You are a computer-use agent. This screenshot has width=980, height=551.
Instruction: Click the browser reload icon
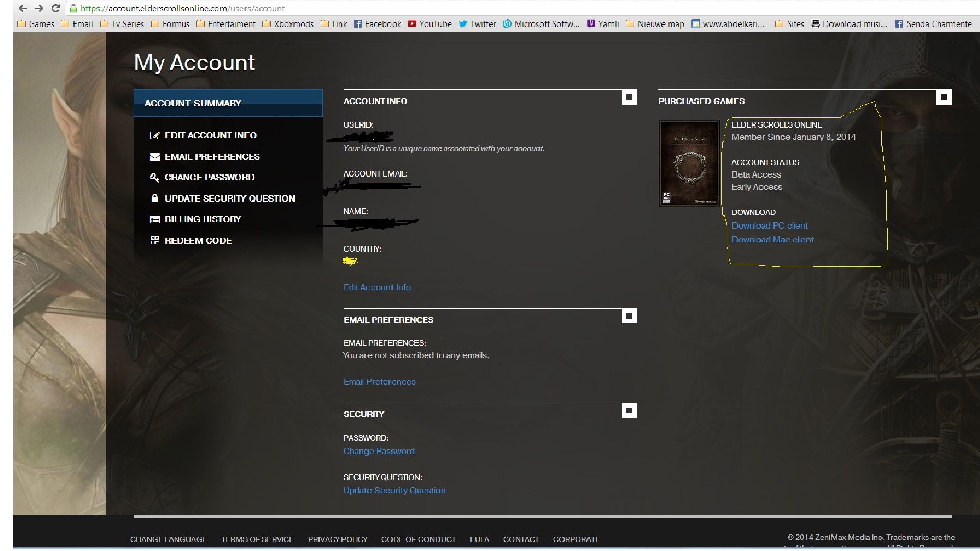(x=56, y=8)
